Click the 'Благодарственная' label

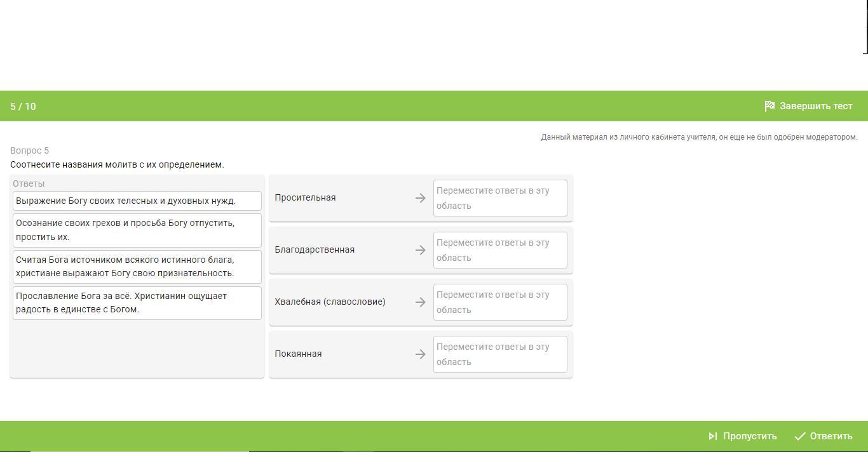(315, 249)
